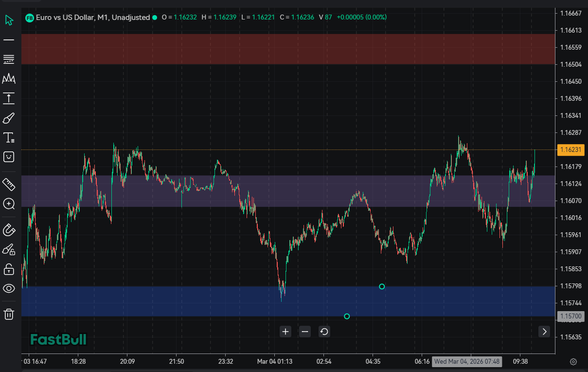Image resolution: width=588 pixels, height=372 pixels.
Task: Delete drawings with the trash icon
Action: [9, 314]
